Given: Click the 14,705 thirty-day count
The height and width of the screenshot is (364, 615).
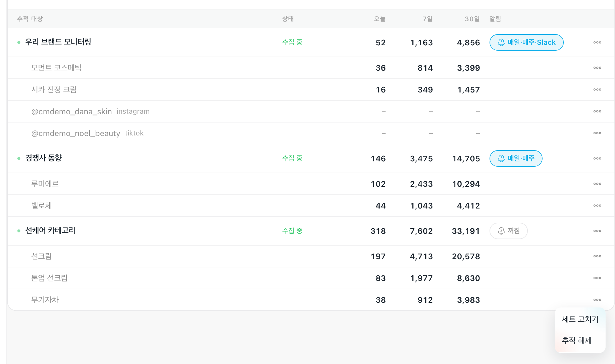Looking at the screenshot, I should point(466,159).
